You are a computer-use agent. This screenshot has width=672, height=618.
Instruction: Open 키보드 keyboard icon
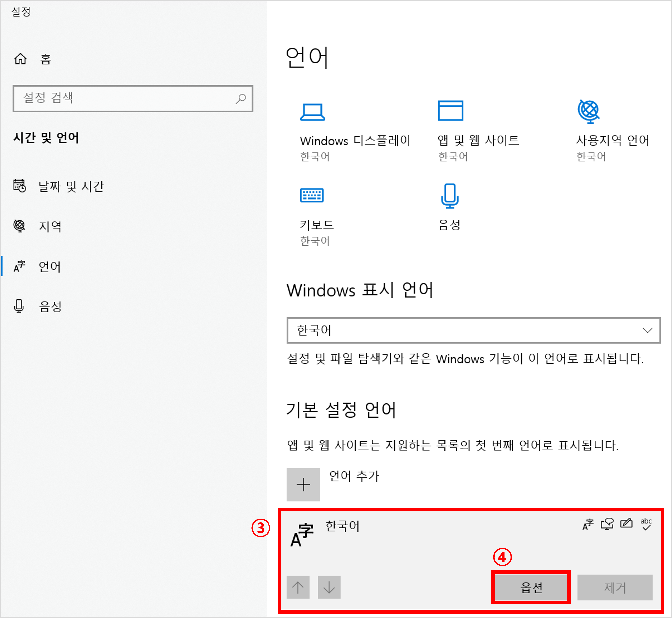pyautogui.click(x=312, y=195)
